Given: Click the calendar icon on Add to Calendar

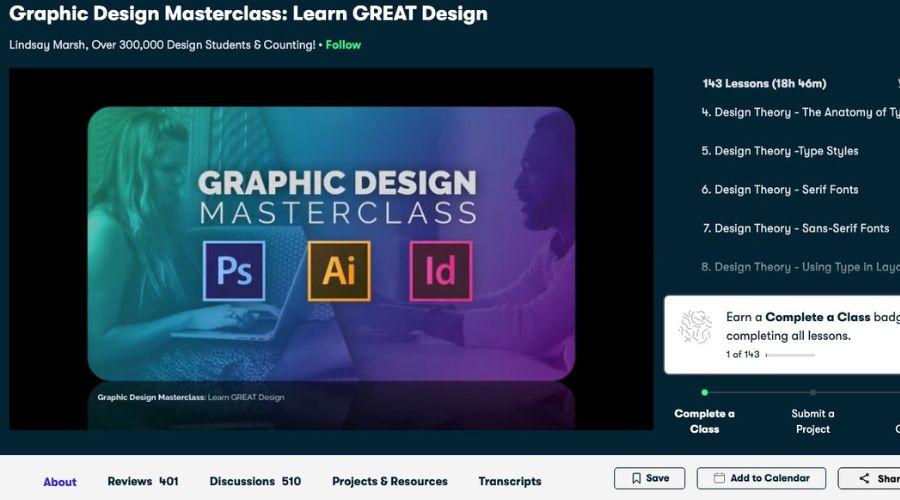Looking at the screenshot, I should (x=719, y=478).
